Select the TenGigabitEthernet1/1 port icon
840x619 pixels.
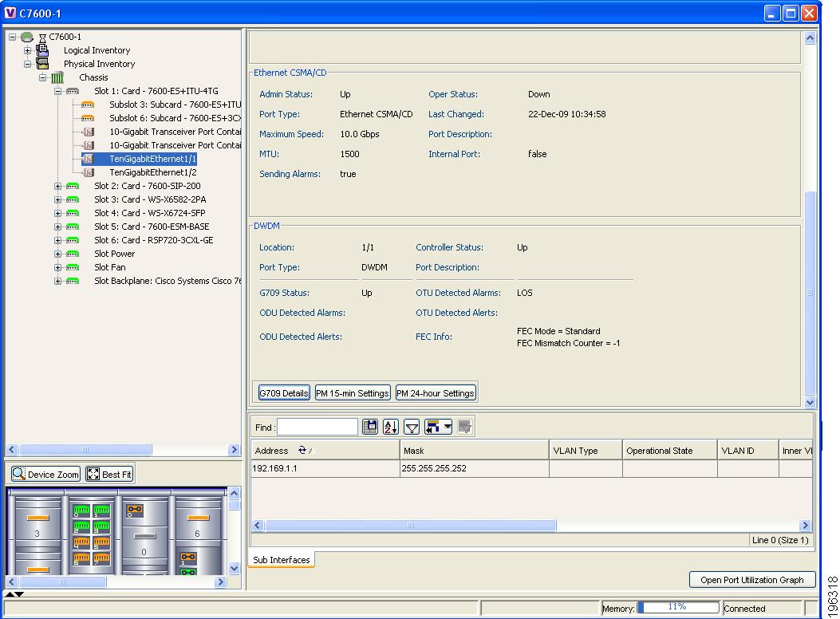(x=89, y=159)
